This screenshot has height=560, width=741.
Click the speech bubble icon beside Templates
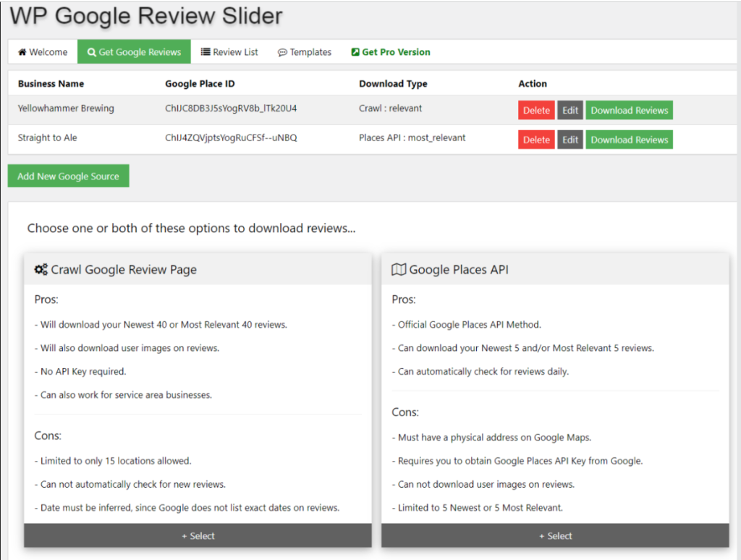click(282, 52)
